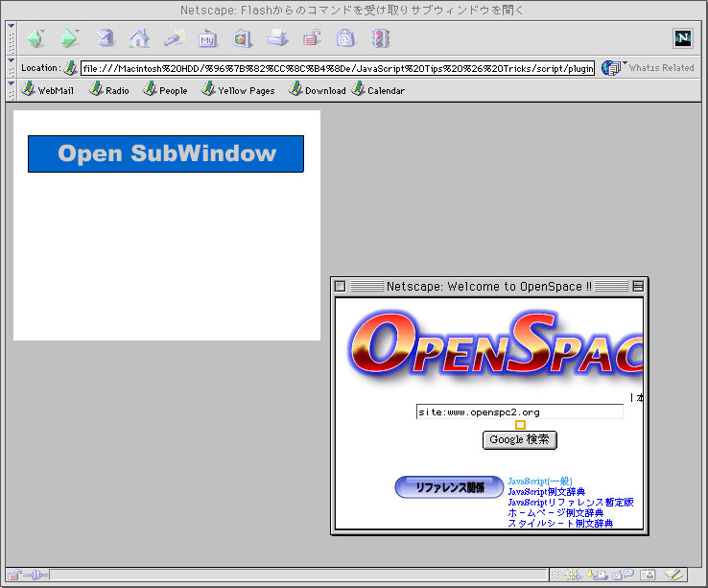Open Navigator from the component bar wheel icon
Viewport: 708px width, 588px height.
pyautogui.click(x=572, y=575)
